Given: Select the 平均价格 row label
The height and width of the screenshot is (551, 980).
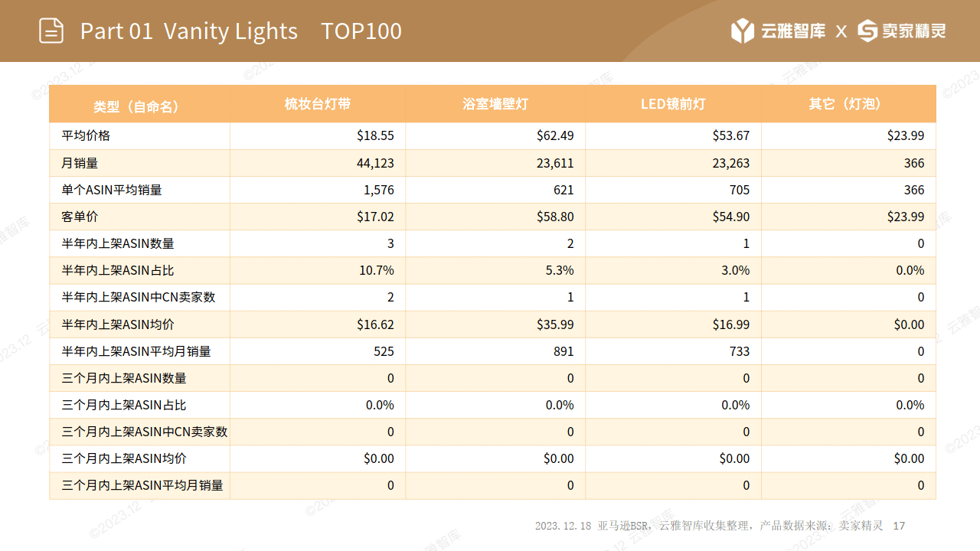Looking at the screenshot, I should click(86, 135).
